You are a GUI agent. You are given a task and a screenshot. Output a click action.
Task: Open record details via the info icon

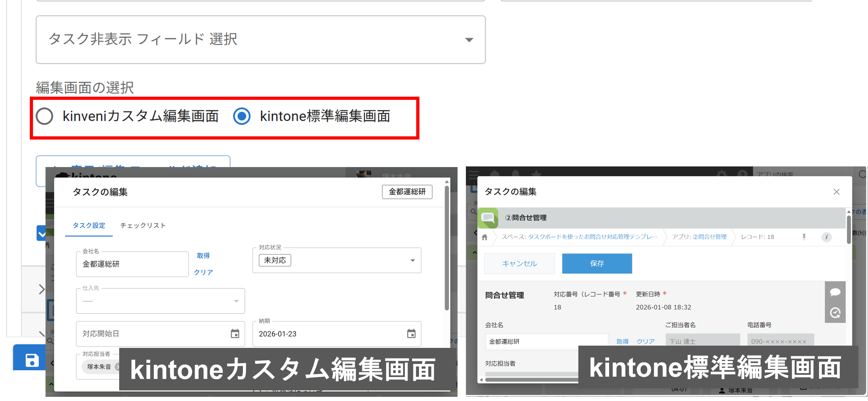click(826, 237)
